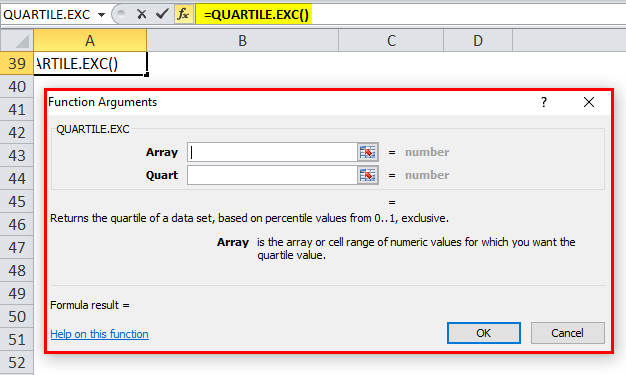Click inside the Quart input field
The width and height of the screenshot is (626, 375).
272,175
